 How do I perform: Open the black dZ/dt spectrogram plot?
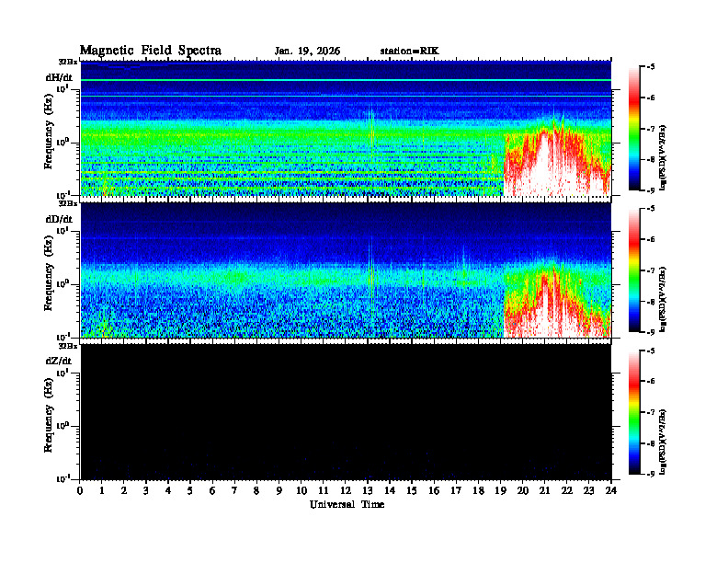[x=346, y=412]
